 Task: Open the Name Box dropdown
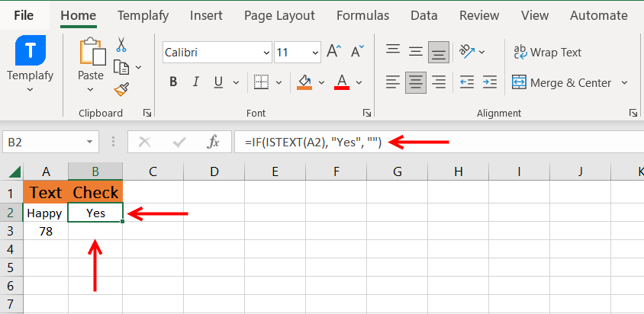click(x=92, y=142)
